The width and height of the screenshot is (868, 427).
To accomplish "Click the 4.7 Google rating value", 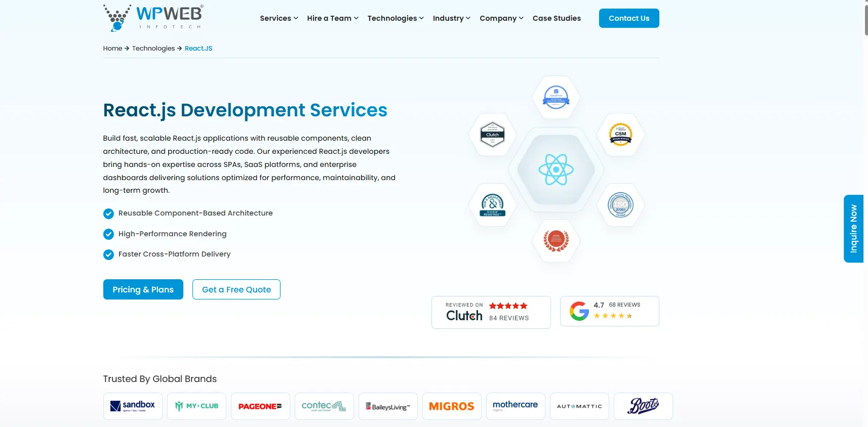I will (x=599, y=305).
